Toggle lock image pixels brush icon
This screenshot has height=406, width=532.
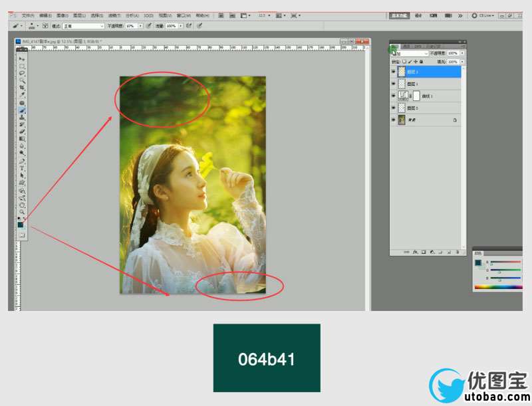[x=410, y=62]
